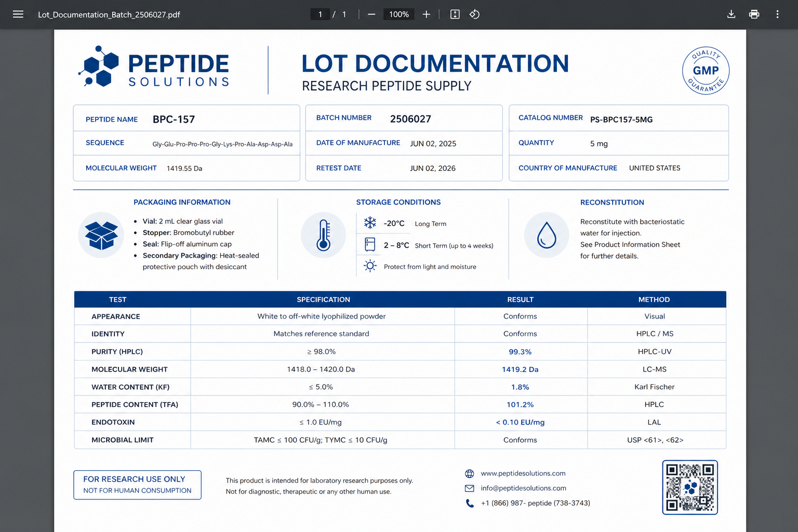The image size is (798, 532).
Task: Click the Matches reference standard specification
Action: pos(321,334)
